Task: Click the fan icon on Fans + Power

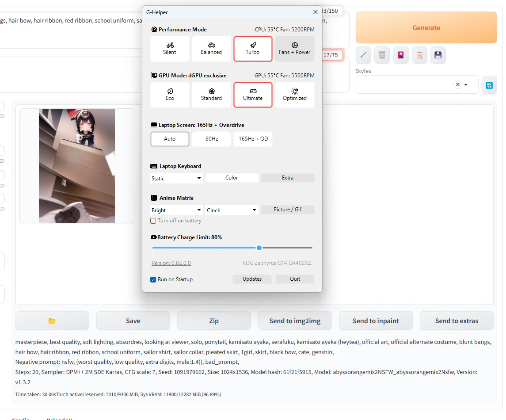Action: (295, 45)
